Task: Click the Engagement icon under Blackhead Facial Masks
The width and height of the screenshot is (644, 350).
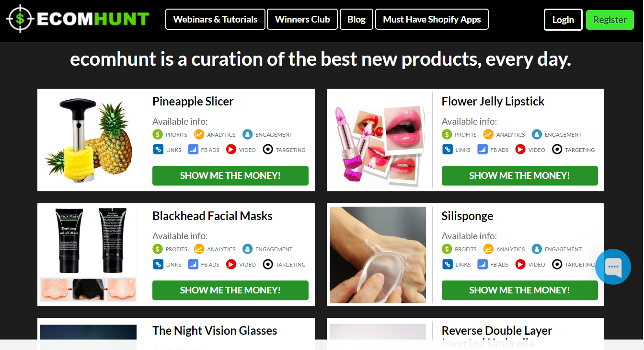Action: pos(247,249)
